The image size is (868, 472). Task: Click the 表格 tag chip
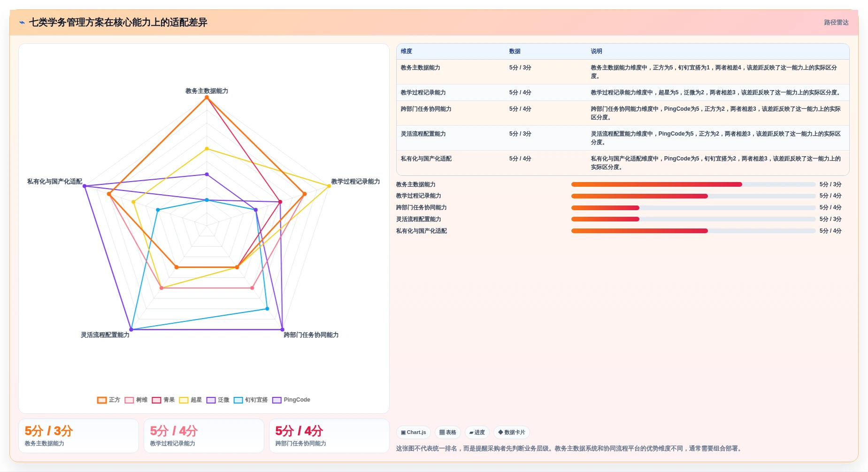448,432
